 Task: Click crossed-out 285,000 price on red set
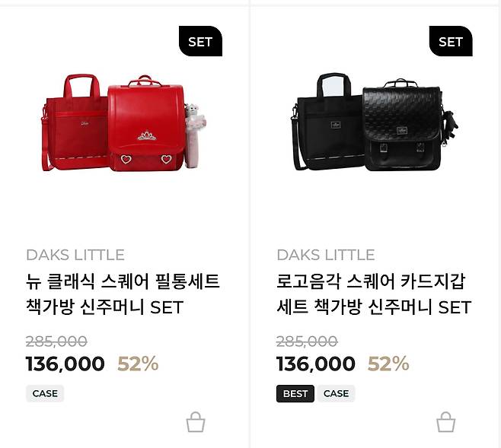tap(56, 342)
